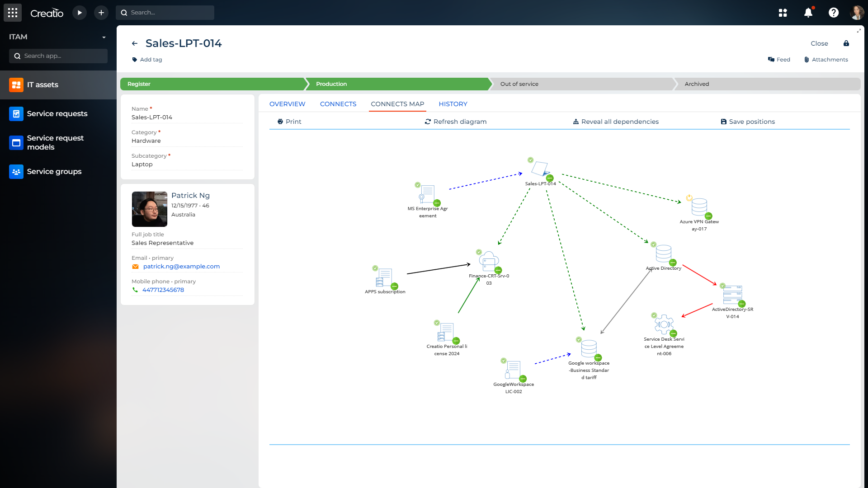868x488 pixels.
Task: Go back using the arrow icon
Action: point(134,44)
